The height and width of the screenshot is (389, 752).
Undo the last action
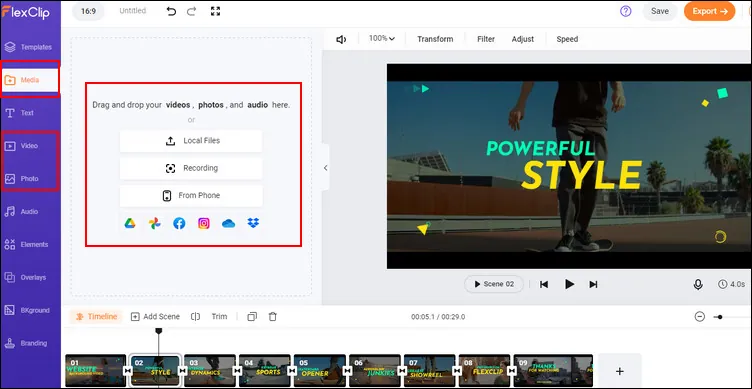[x=171, y=12]
